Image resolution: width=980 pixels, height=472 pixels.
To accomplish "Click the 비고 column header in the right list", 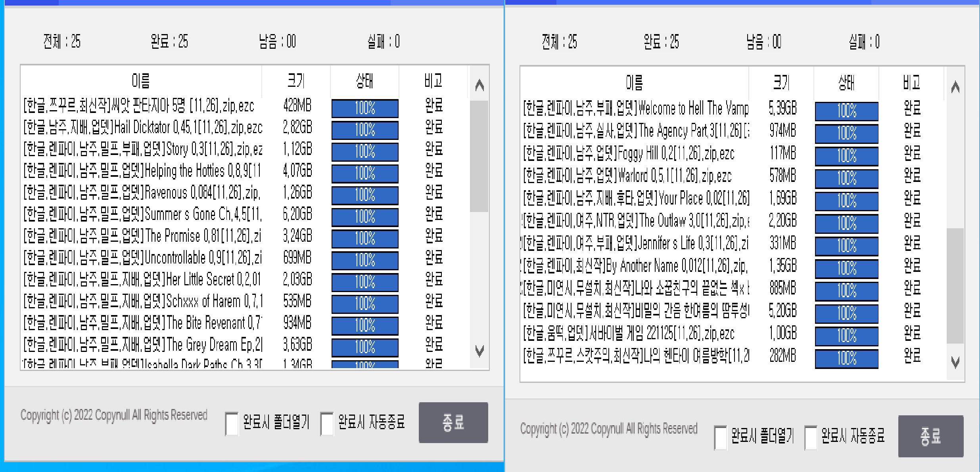I will (911, 82).
